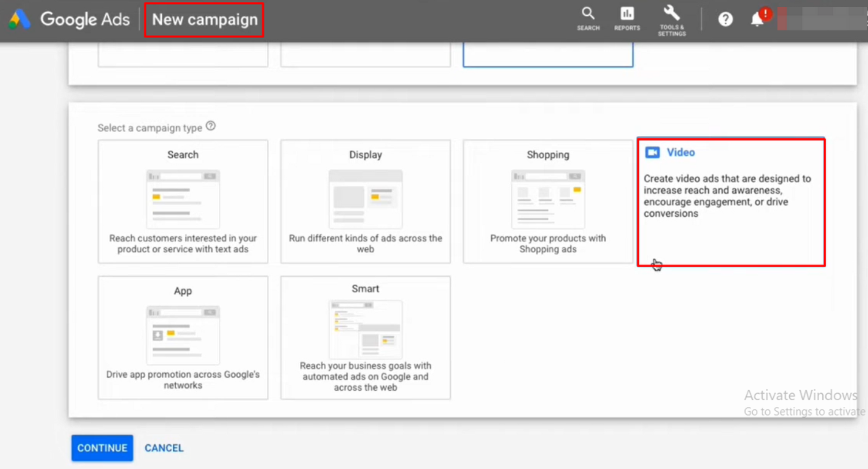Click the CONTINUE button
868x469 pixels.
click(102, 448)
